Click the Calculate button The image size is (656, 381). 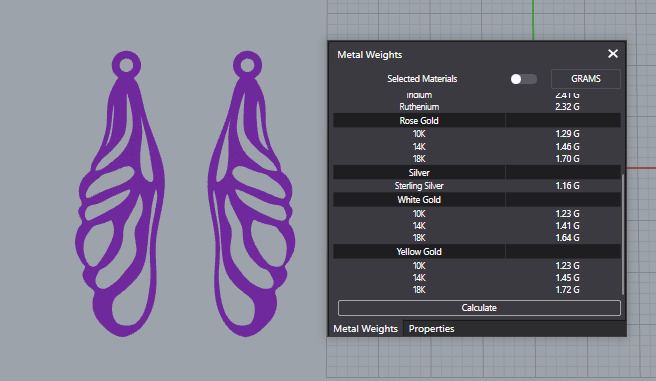click(x=479, y=308)
